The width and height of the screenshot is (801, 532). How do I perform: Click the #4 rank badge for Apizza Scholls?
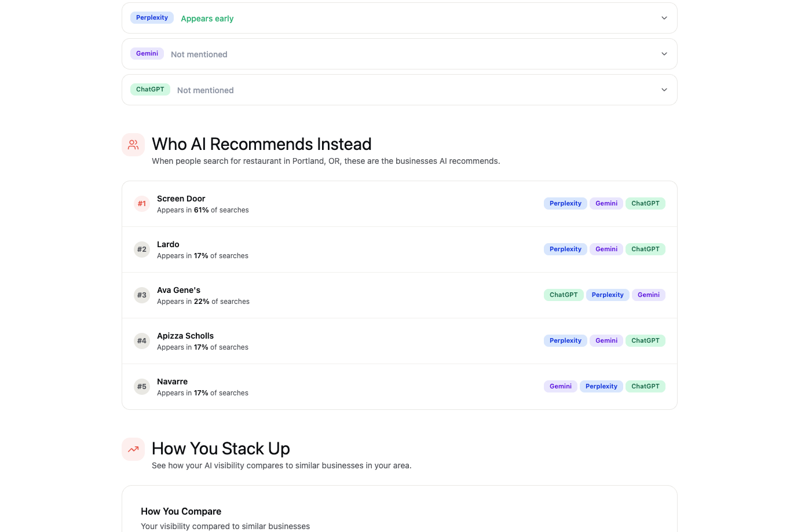142,341
